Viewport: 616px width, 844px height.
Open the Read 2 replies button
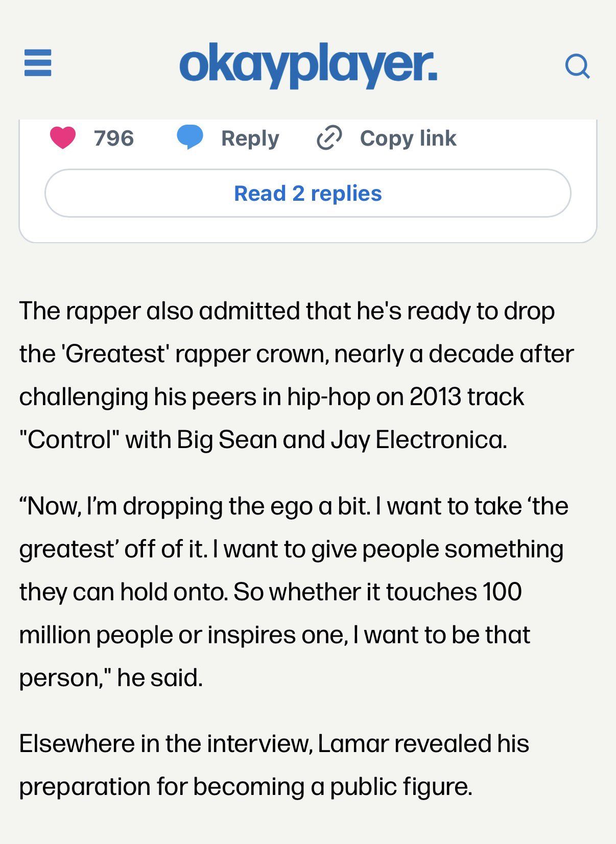click(x=307, y=193)
